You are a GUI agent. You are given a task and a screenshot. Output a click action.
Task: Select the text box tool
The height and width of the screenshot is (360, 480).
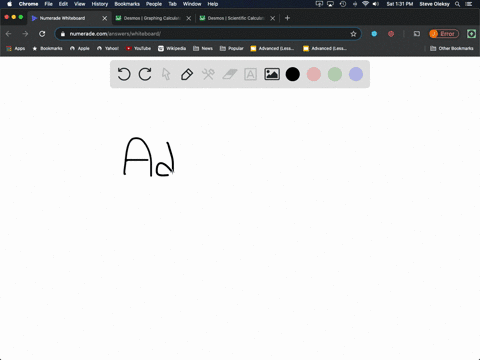click(250, 74)
